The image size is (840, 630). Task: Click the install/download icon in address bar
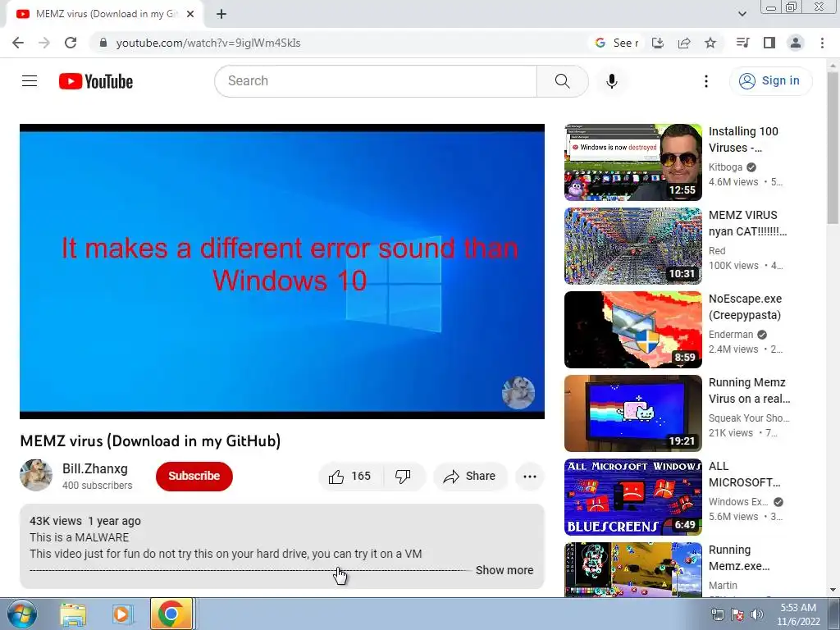[x=658, y=43]
